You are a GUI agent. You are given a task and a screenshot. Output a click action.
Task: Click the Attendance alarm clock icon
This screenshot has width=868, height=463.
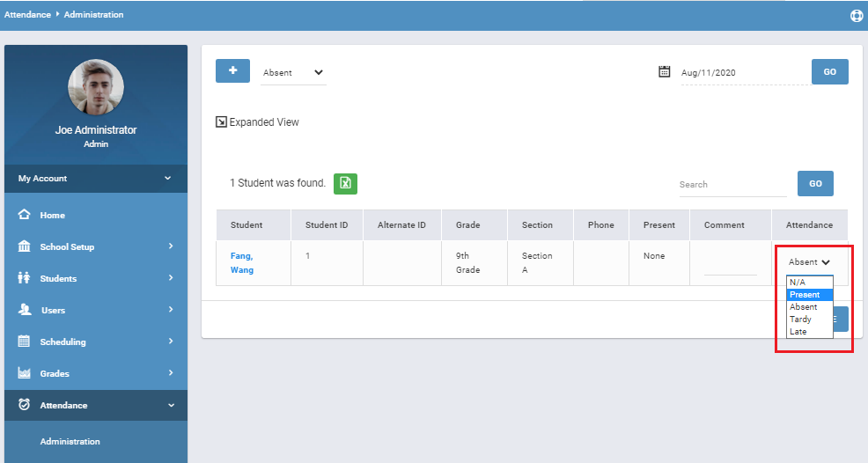tap(24, 404)
